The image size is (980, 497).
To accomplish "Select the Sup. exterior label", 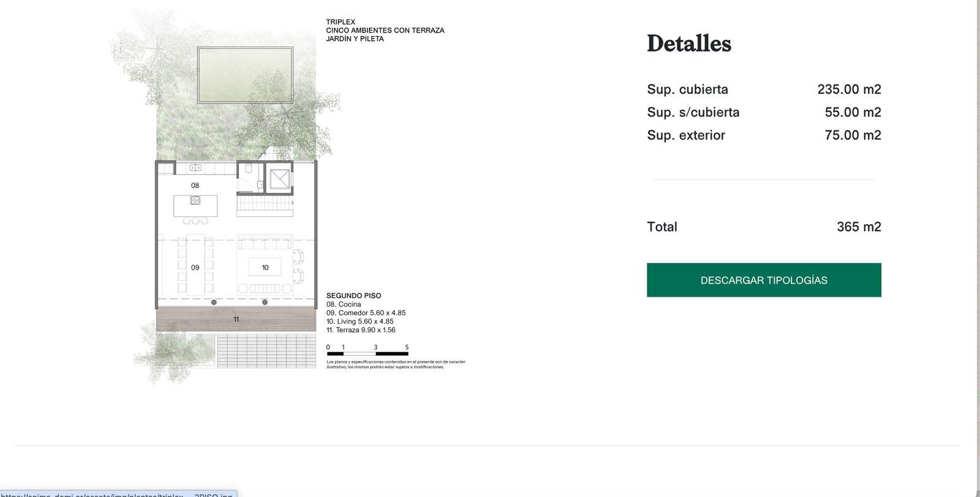I will point(686,135).
